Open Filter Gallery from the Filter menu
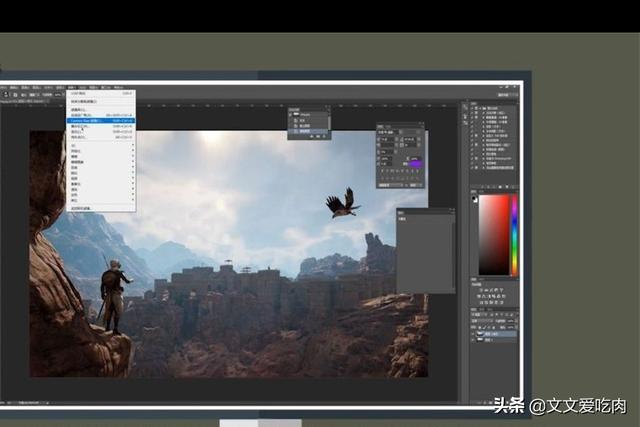 tap(101, 110)
